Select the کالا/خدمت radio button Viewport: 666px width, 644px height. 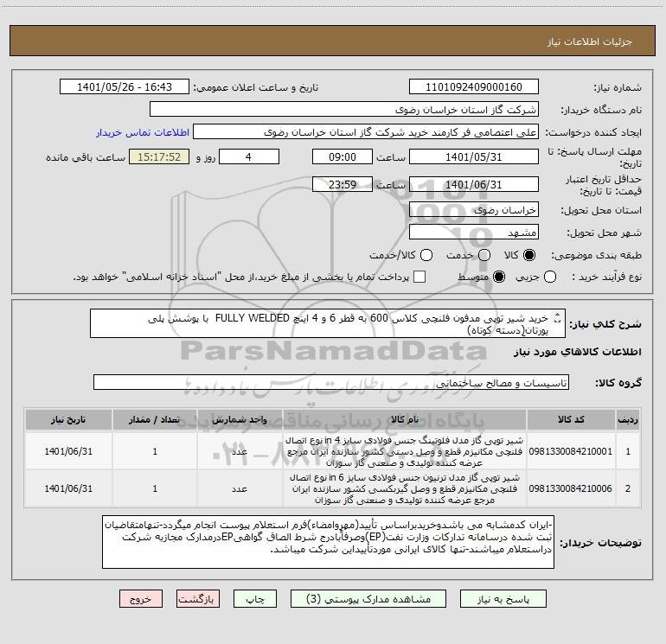(x=426, y=255)
